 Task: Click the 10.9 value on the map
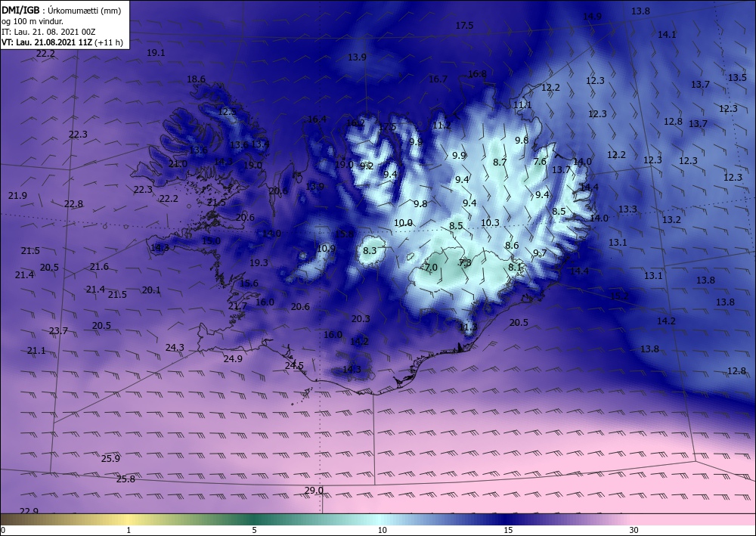coord(326,249)
